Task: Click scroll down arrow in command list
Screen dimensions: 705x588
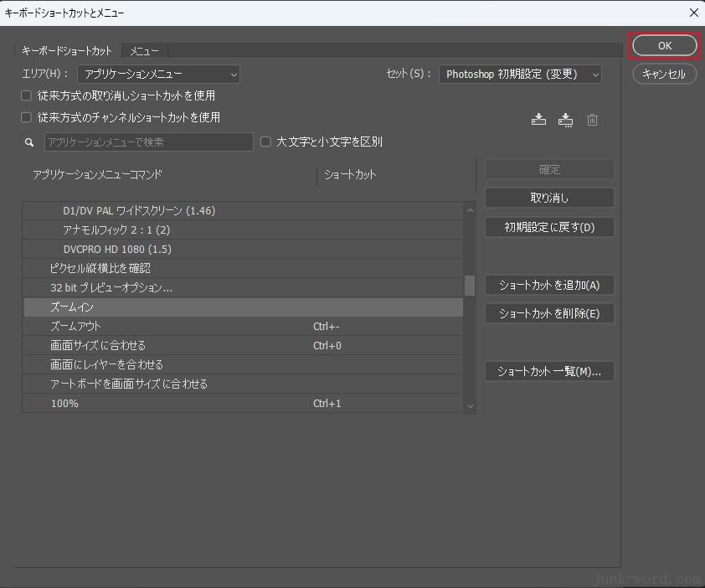Action: point(470,405)
